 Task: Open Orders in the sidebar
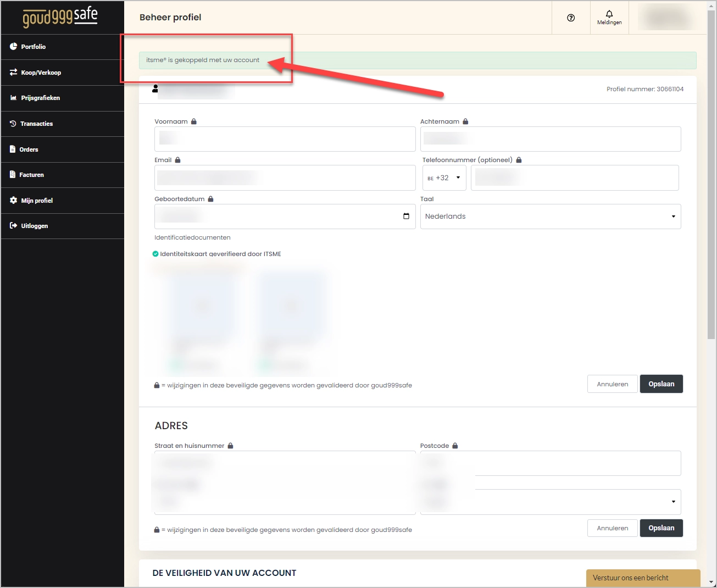(x=62, y=149)
